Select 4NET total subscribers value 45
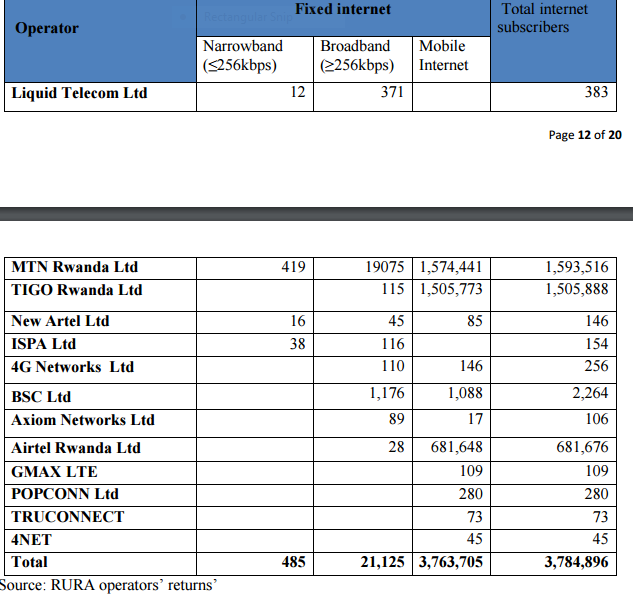 point(600,539)
